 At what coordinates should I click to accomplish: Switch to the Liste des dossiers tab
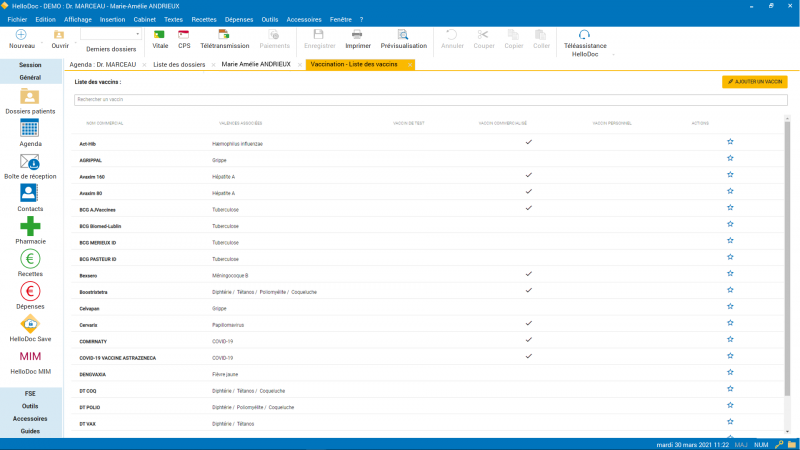(180, 64)
